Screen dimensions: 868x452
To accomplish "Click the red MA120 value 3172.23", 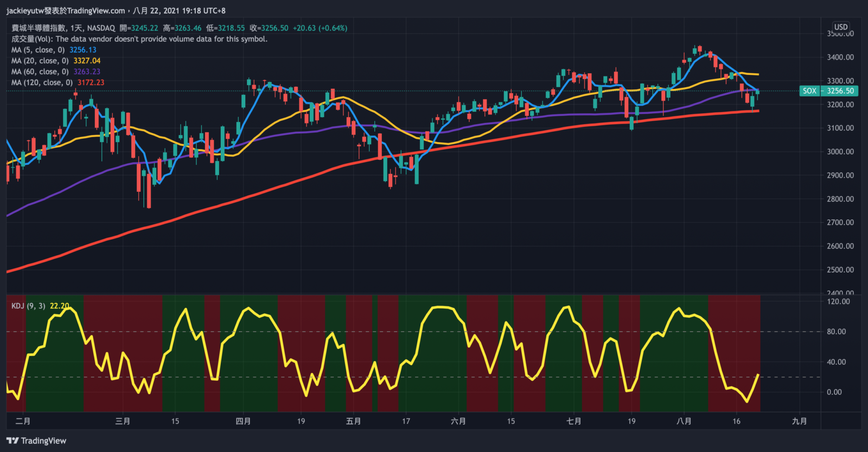I will (x=91, y=82).
